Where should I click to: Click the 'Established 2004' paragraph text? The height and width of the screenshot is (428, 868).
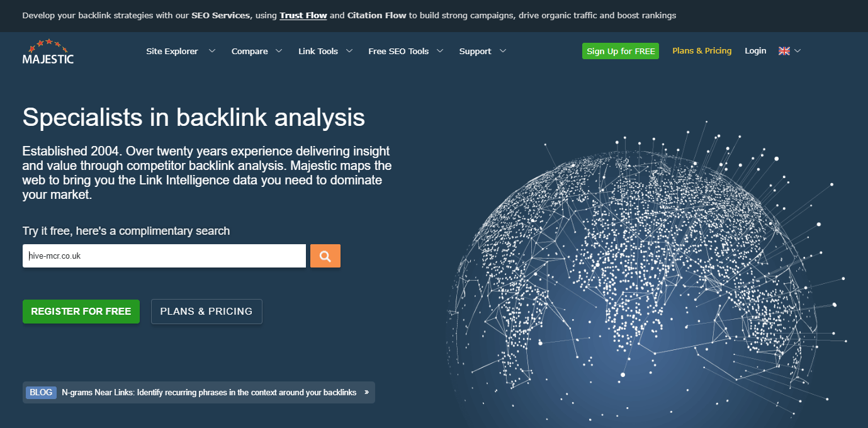(x=207, y=173)
